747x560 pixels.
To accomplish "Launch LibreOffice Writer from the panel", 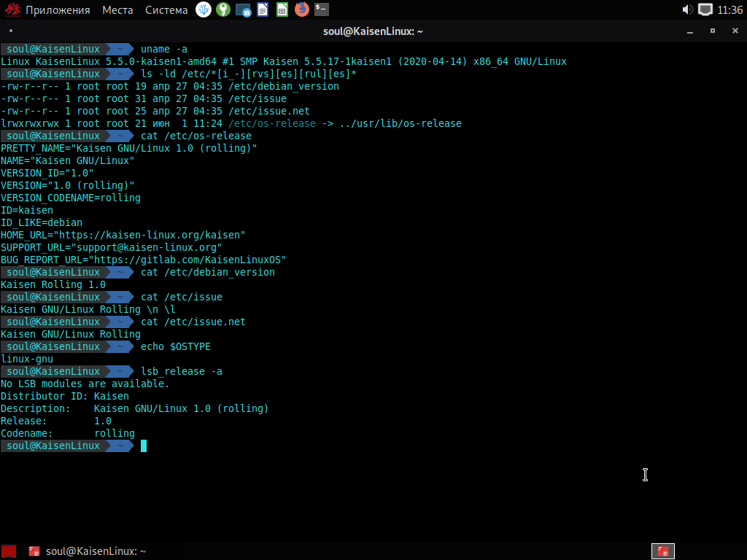I will [263, 9].
